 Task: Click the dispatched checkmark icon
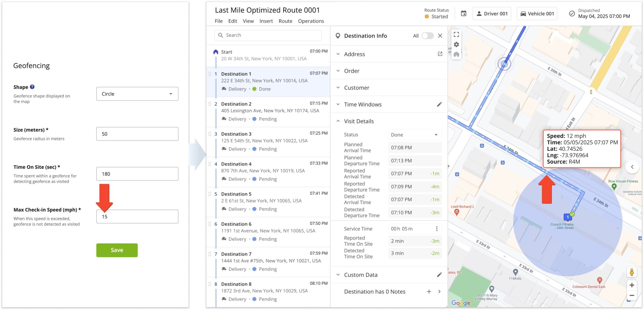click(x=572, y=14)
